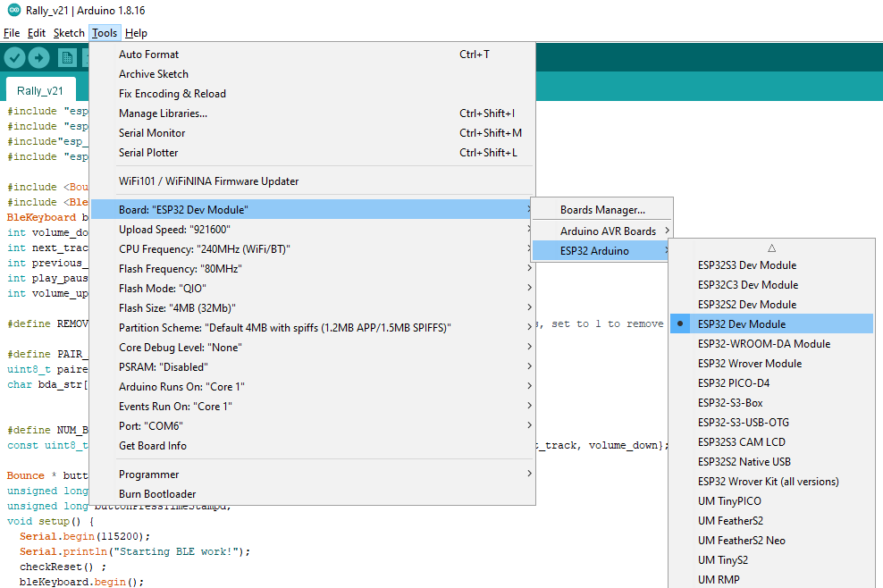Expand the Port COM6 submenu

click(x=313, y=425)
